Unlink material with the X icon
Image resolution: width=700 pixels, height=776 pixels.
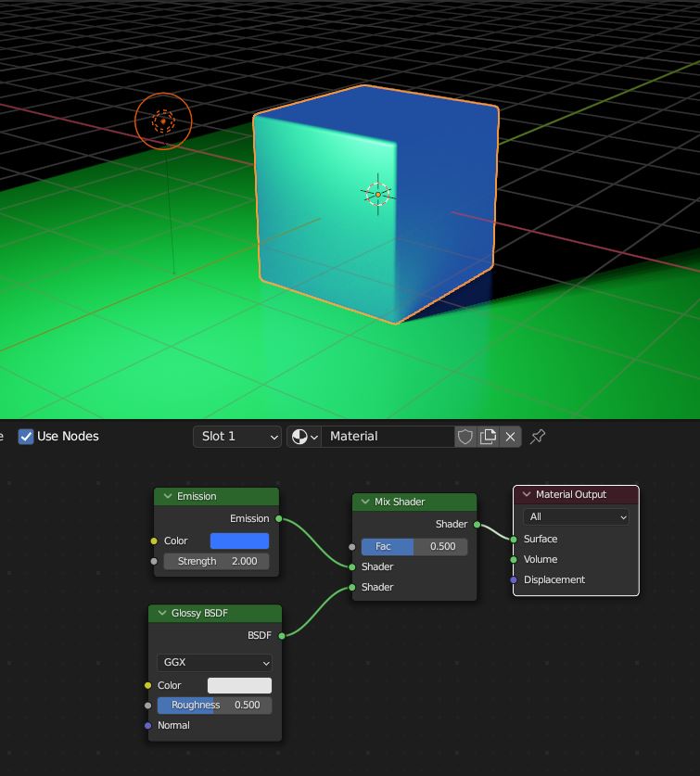pos(510,437)
